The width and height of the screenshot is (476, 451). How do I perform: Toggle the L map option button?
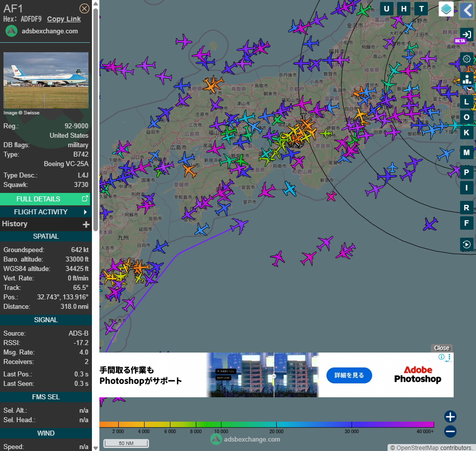466,101
